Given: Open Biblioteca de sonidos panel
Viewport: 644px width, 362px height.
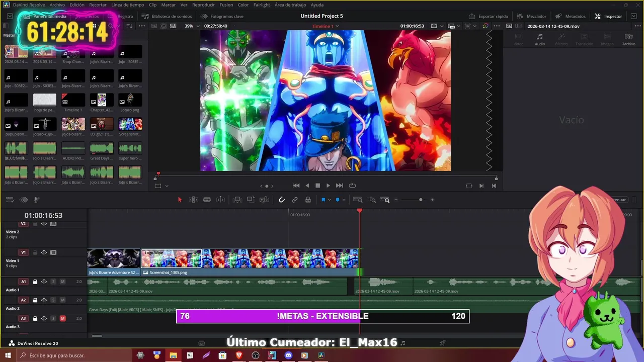Looking at the screenshot, I should (x=167, y=16).
